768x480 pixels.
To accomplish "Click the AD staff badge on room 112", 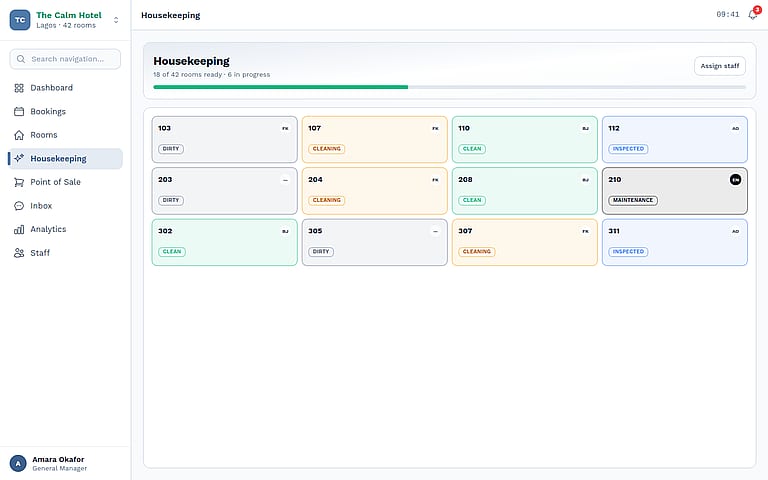I will click(x=736, y=128).
